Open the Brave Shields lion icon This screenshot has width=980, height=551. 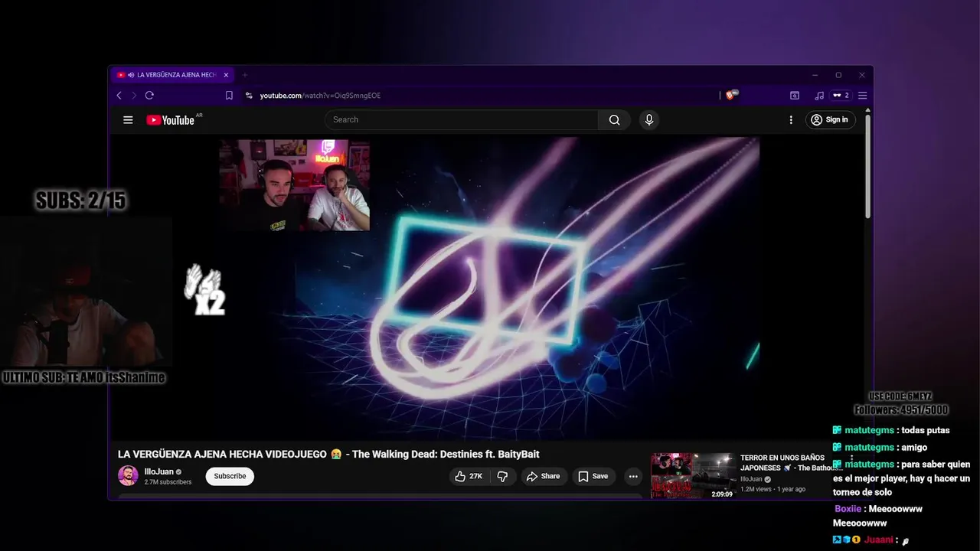(x=730, y=96)
